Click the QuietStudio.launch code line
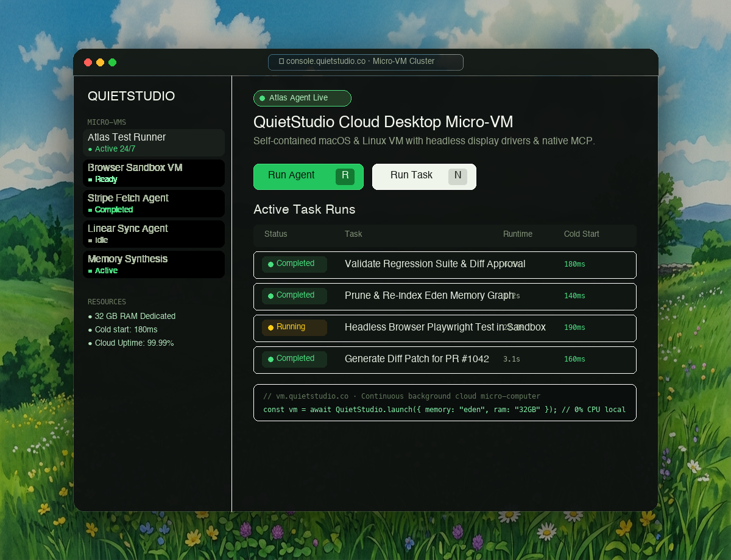The width and height of the screenshot is (731, 560). tap(444, 410)
